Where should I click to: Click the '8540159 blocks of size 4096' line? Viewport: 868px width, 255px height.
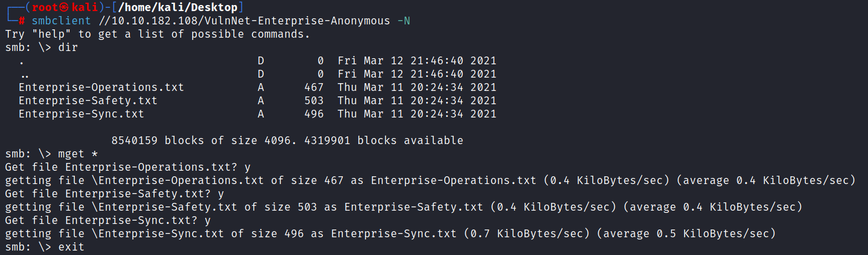(x=287, y=141)
